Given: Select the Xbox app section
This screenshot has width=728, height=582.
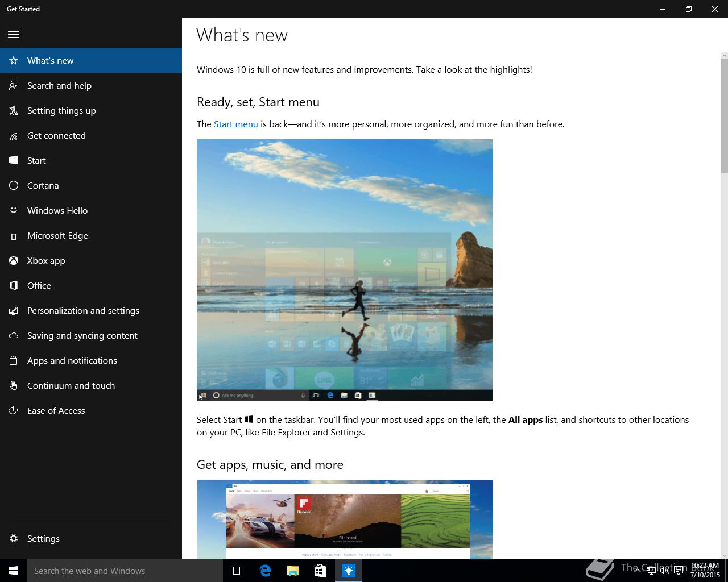Looking at the screenshot, I should tap(91, 260).
